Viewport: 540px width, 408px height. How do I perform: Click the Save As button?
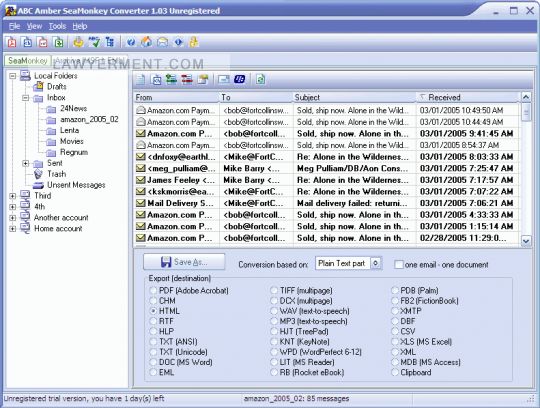tap(184, 262)
